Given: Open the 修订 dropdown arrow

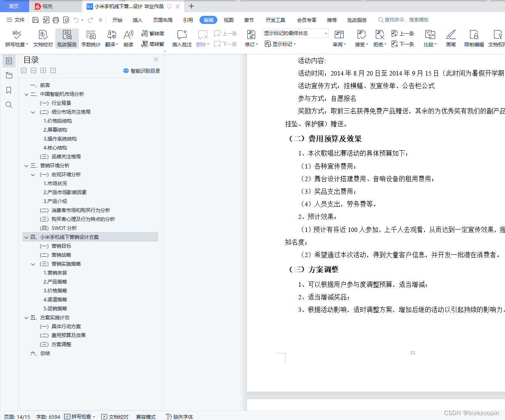Looking at the screenshot, I should pos(257,45).
